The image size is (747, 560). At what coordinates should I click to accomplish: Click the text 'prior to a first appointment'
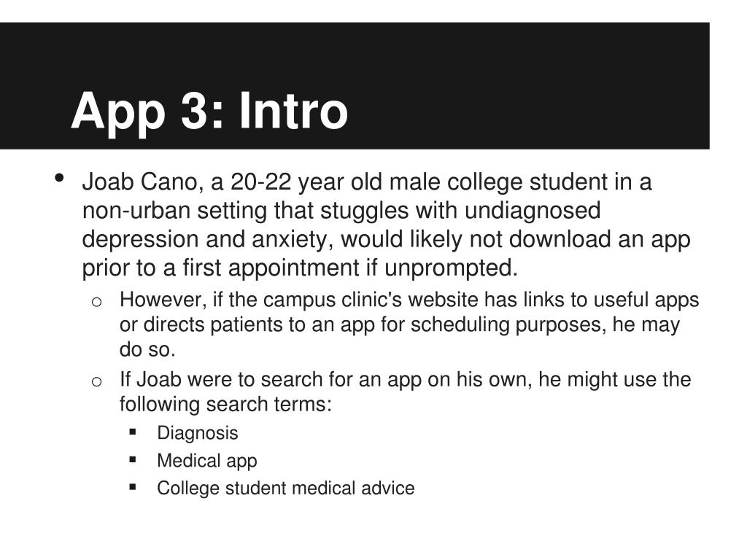pos(220,268)
